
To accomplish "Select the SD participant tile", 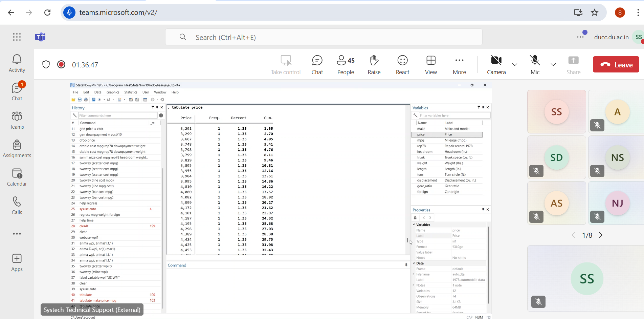I will (x=556, y=157).
